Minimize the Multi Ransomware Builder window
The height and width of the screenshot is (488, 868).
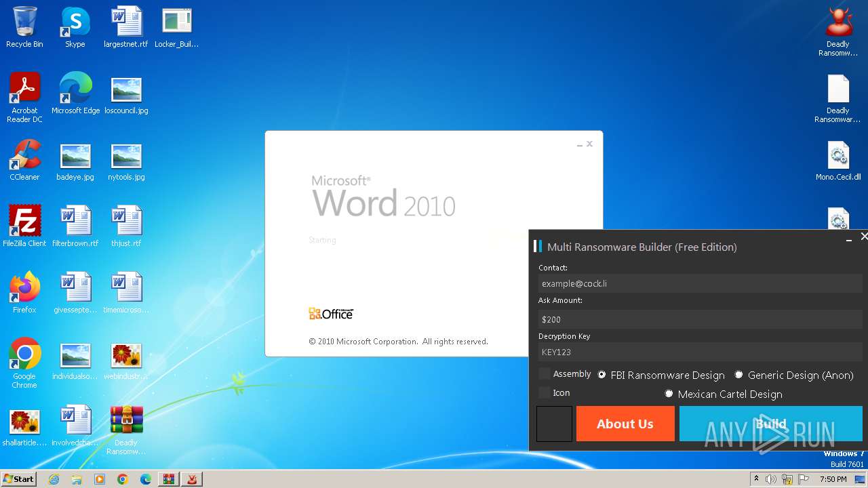(848, 239)
